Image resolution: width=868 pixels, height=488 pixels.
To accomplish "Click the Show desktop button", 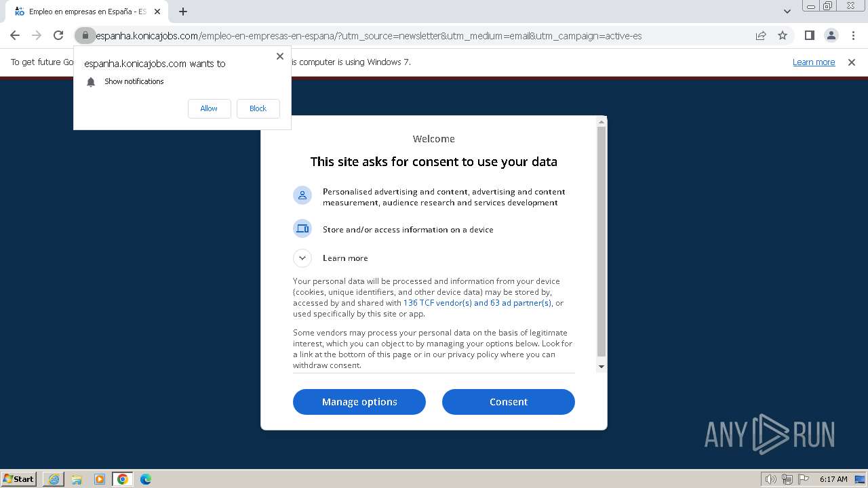I will pos(861,479).
